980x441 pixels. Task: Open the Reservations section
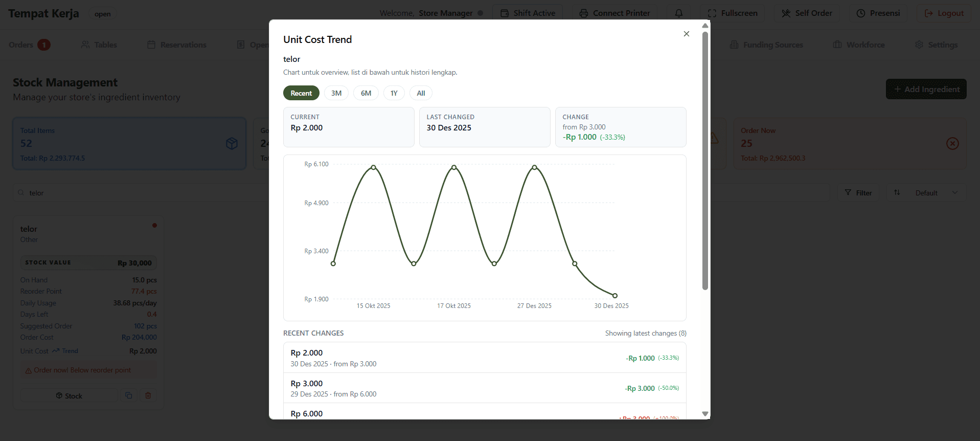(x=177, y=45)
